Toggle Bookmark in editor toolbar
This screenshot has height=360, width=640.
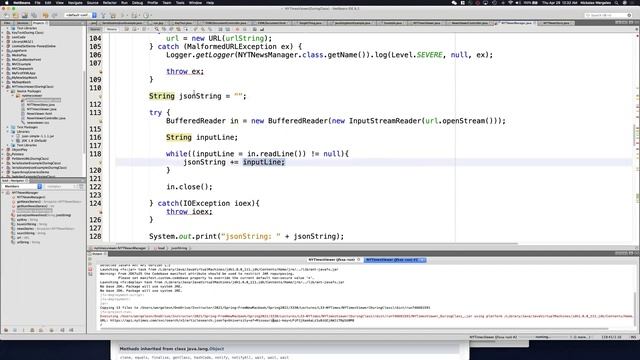coord(210,29)
